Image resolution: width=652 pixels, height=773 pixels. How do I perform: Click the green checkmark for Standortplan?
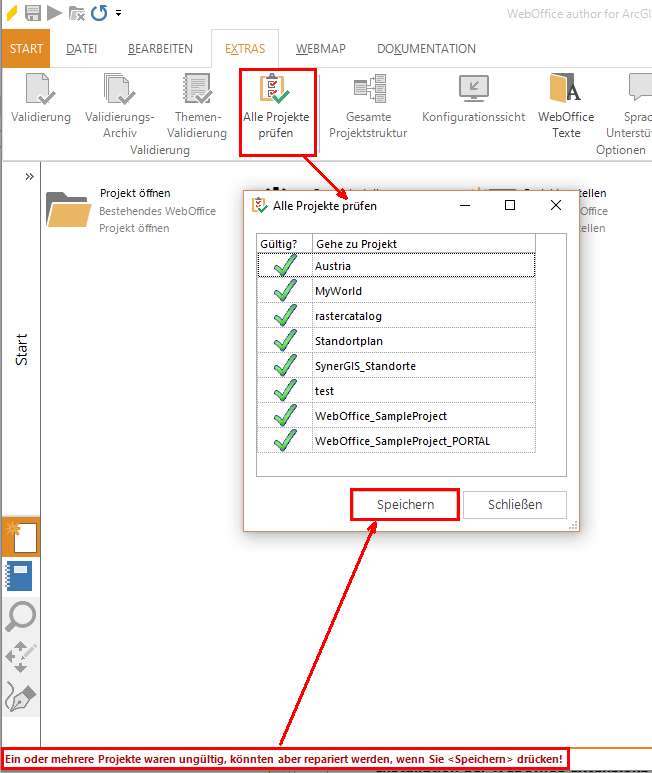(285, 340)
